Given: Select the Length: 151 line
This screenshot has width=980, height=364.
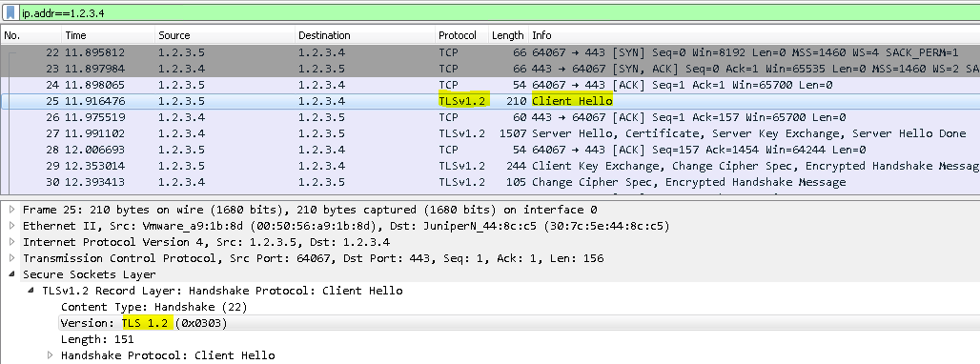Looking at the screenshot, I should (97, 339).
